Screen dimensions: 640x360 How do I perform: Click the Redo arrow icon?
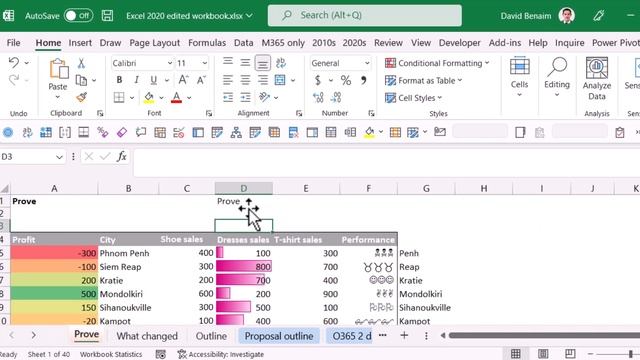point(14,80)
